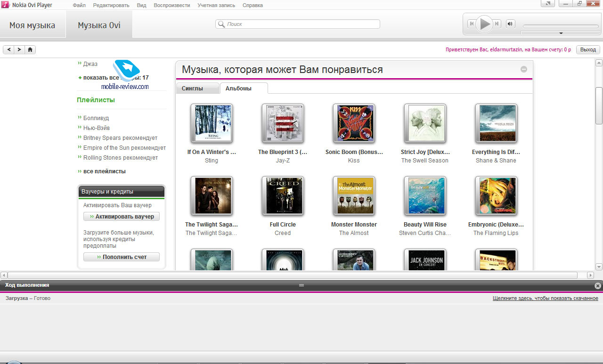Click the back navigation arrow
Image resolution: width=603 pixels, height=364 pixels.
(9, 49)
